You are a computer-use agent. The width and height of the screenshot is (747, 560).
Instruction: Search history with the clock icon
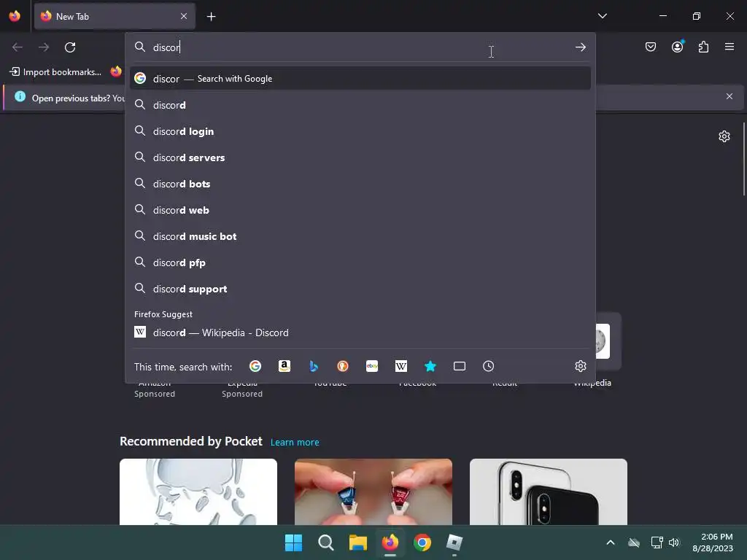click(x=488, y=366)
